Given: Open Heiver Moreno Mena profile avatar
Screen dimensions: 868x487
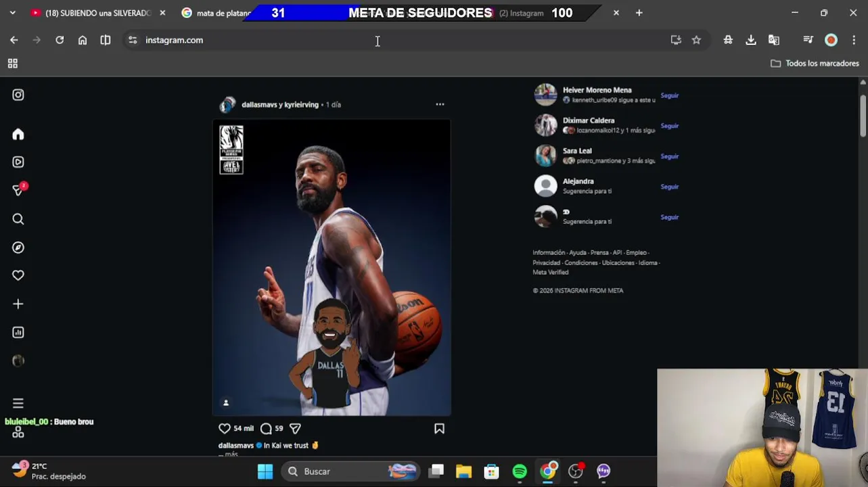Looking at the screenshot, I should (x=545, y=95).
